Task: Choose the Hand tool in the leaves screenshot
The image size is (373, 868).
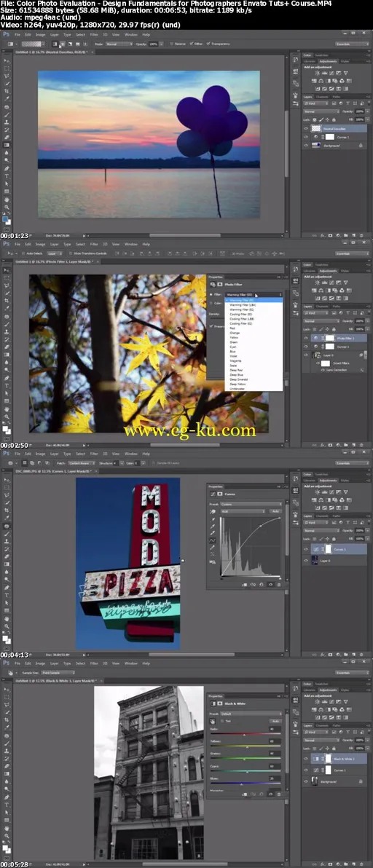Action: (7, 409)
